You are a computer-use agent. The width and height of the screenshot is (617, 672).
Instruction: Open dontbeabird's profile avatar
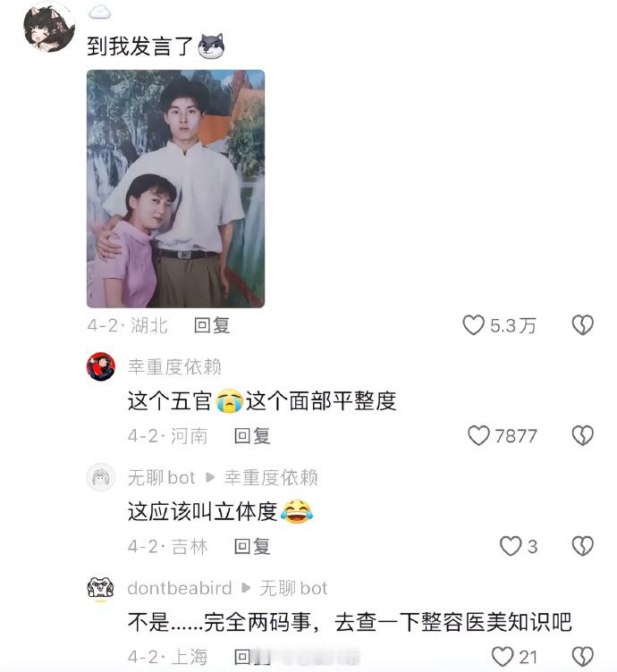(101, 588)
